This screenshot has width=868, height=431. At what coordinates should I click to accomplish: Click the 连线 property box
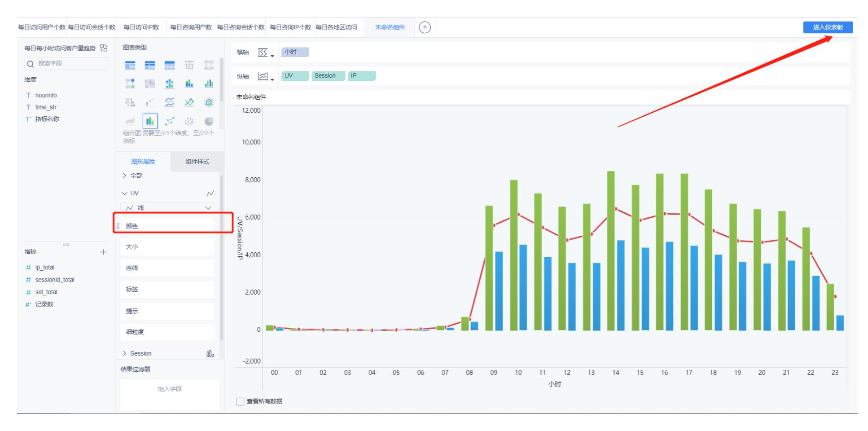(x=167, y=268)
